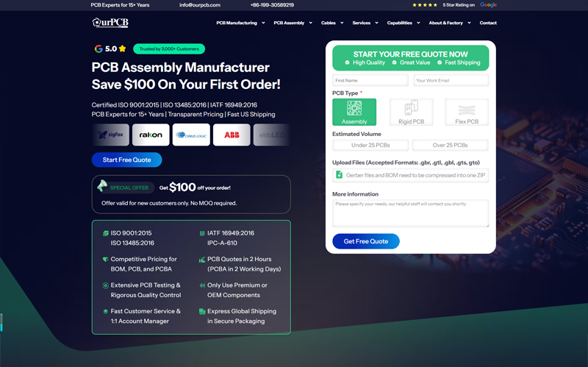Focus the First Name field
The image size is (588, 367).
[x=370, y=80]
